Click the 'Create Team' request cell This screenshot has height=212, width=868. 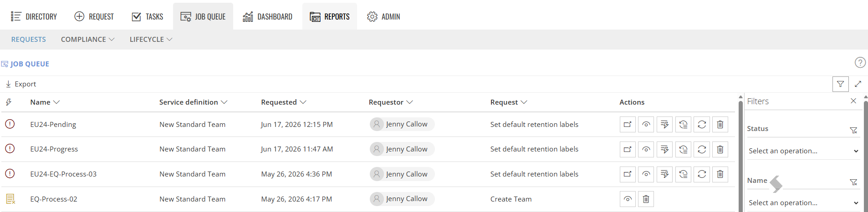pos(511,199)
